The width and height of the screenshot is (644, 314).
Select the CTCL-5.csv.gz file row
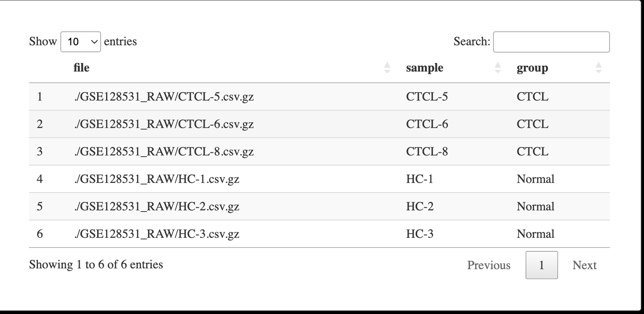[x=319, y=97]
